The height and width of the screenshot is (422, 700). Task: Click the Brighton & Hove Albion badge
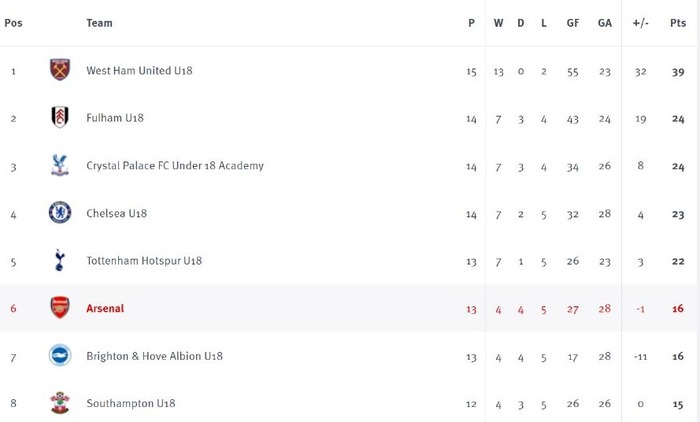60,355
